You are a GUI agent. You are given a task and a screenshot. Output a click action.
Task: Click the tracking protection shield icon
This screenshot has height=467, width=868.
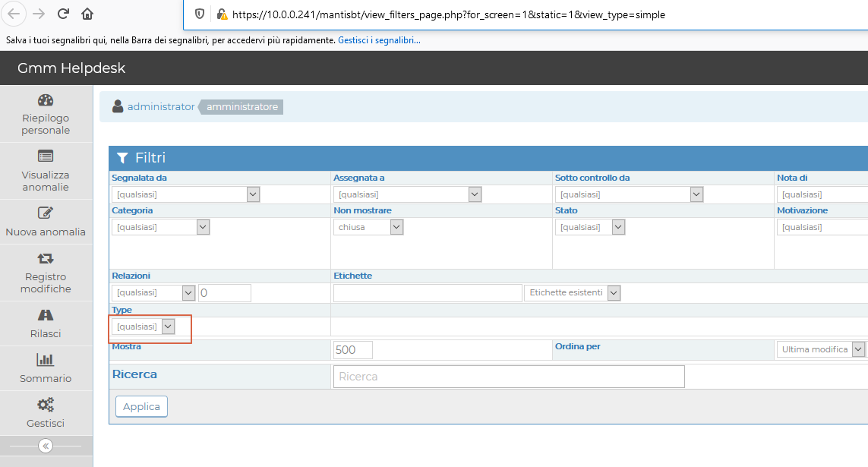(199, 14)
